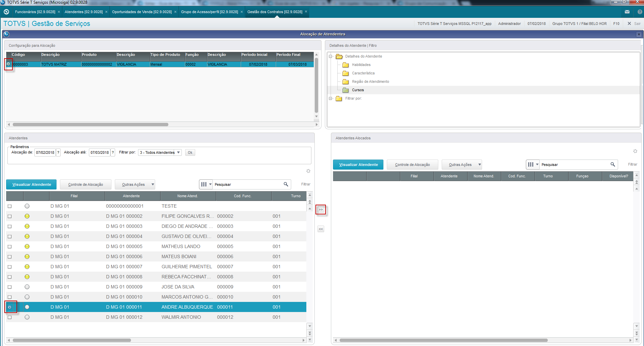Open column selector dropdown in Alocados search

tap(533, 165)
